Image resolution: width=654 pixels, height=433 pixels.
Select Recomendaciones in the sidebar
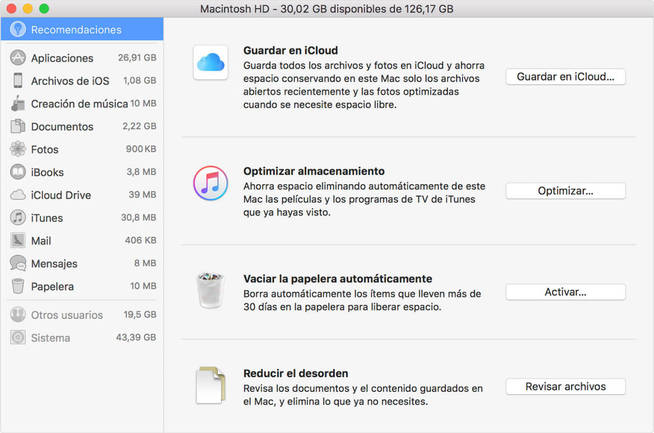82,29
